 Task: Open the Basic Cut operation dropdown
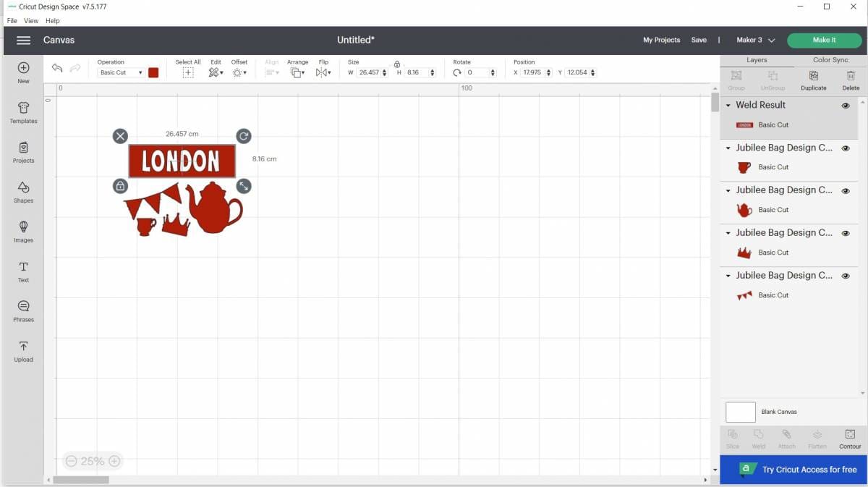coord(121,72)
